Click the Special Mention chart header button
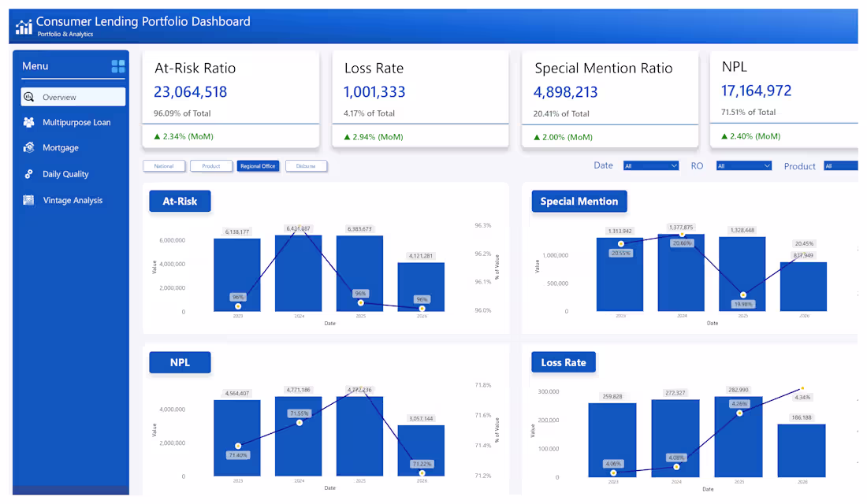 [x=579, y=201]
